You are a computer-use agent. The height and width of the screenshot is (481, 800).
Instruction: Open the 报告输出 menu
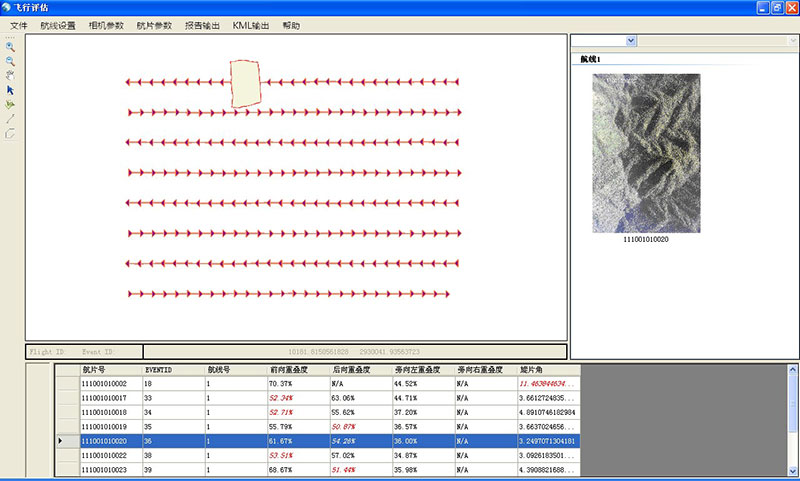tap(202, 25)
